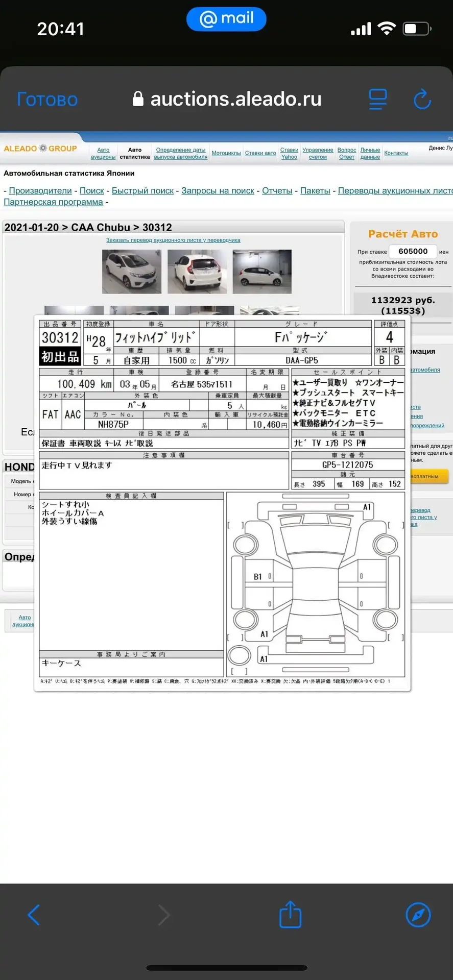Click Партнерская программа link

coord(53,202)
